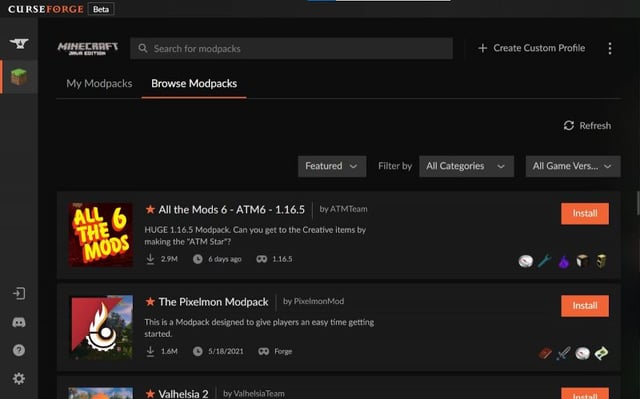Click author link by ATMTeam
The height and width of the screenshot is (399, 640).
343,209
